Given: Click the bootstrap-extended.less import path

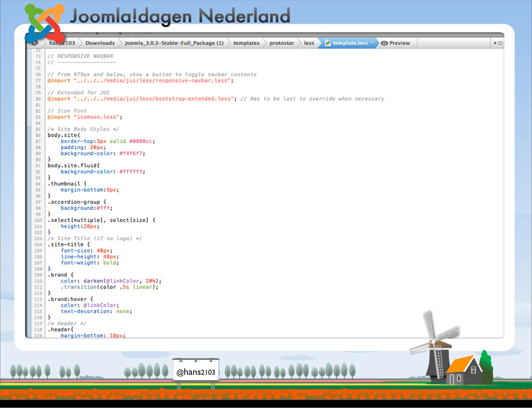Looking at the screenshot, I should pos(154,99).
